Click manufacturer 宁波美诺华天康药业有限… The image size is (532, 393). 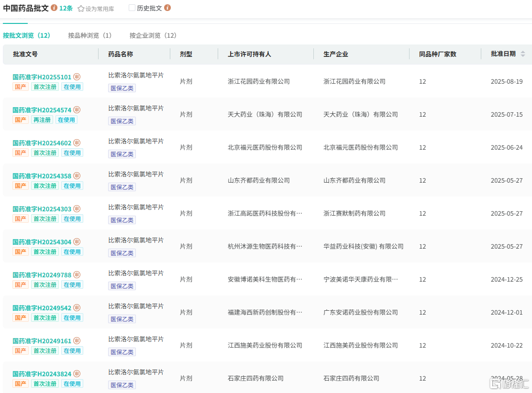[361, 279]
